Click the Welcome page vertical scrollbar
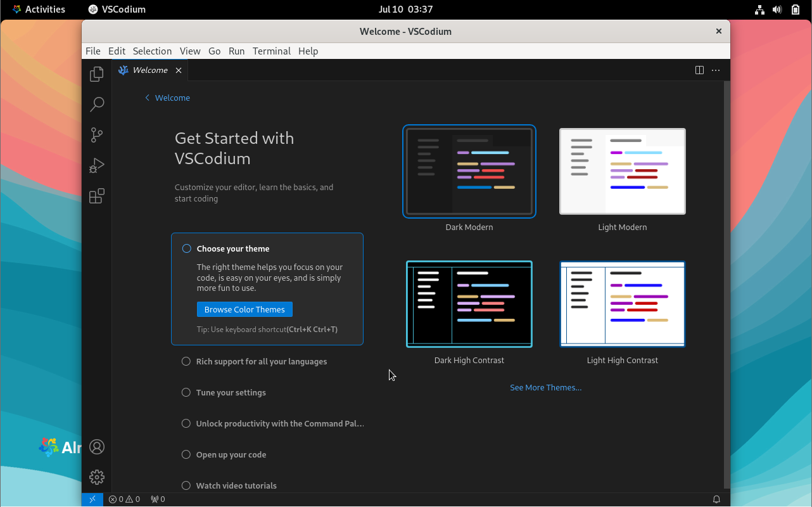Screen dimensions: 812x507 [727, 284]
